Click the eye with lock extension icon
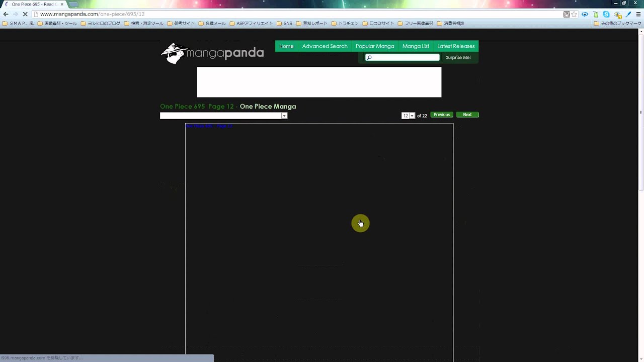644x362 pixels. [x=617, y=14]
